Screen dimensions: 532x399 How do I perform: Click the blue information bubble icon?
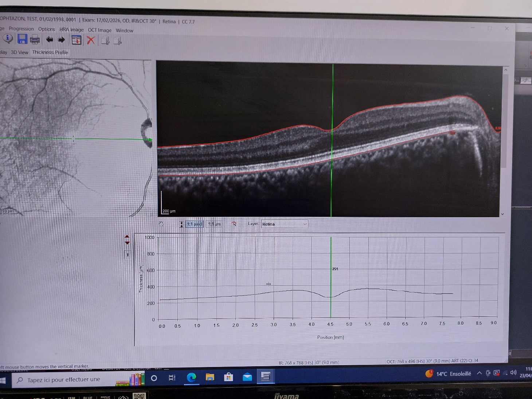pyautogui.click(x=8, y=39)
